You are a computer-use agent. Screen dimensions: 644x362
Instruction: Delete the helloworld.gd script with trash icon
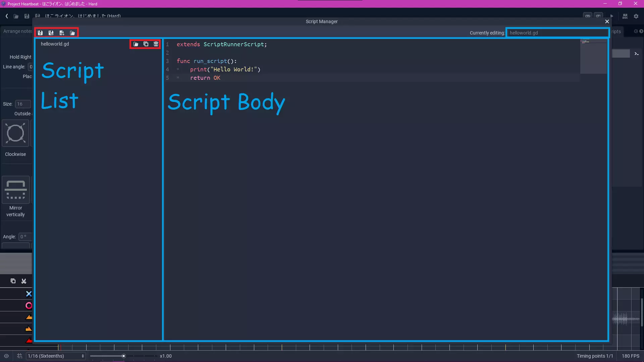pyautogui.click(x=156, y=44)
